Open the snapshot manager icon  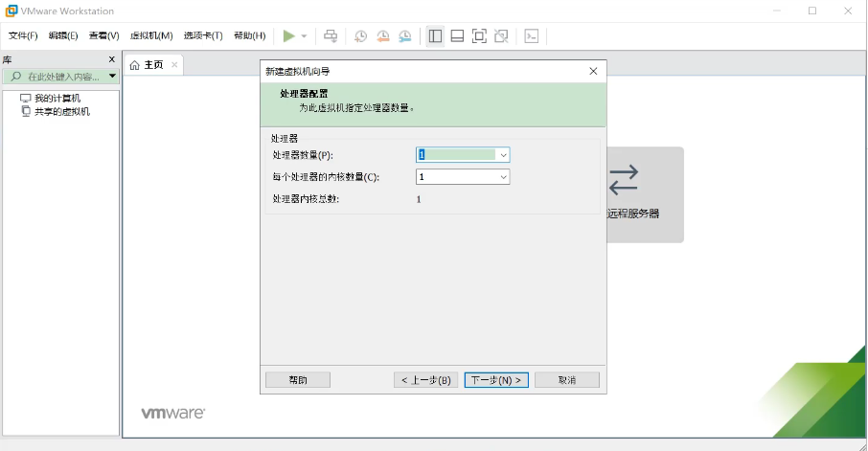pos(404,36)
